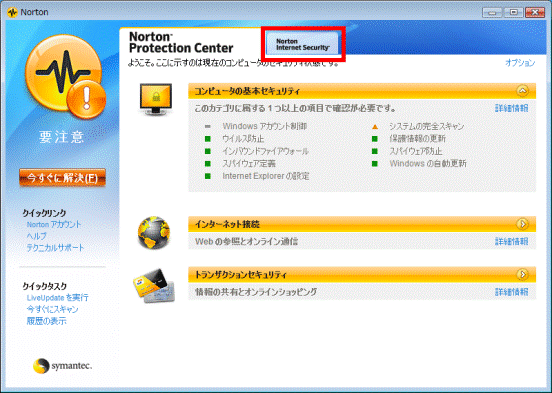Click gray dash icon beside Windows アカウント制御
This screenshot has width=552, height=393.
tap(208, 126)
